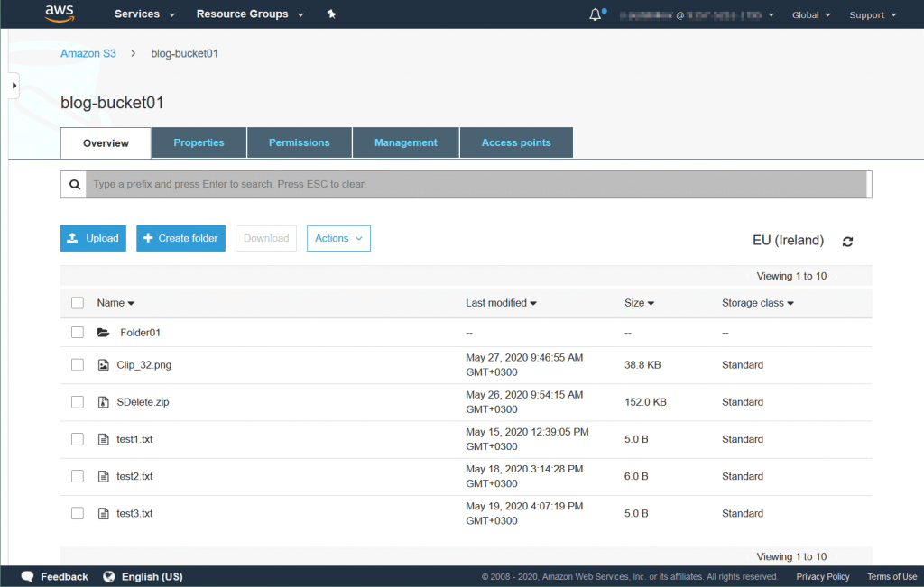Click the Clip_32.png image file icon
Image resolution: width=924 pixels, height=587 pixels.
[x=103, y=365]
